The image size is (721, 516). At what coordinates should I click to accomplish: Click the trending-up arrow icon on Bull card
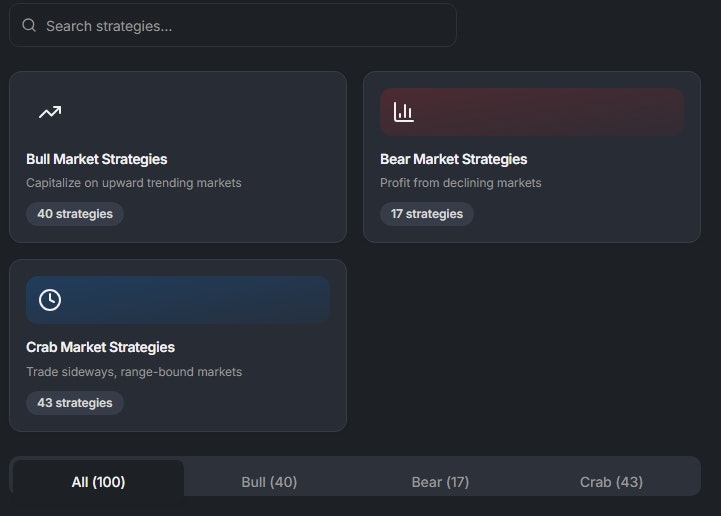click(x=50, y=112)
